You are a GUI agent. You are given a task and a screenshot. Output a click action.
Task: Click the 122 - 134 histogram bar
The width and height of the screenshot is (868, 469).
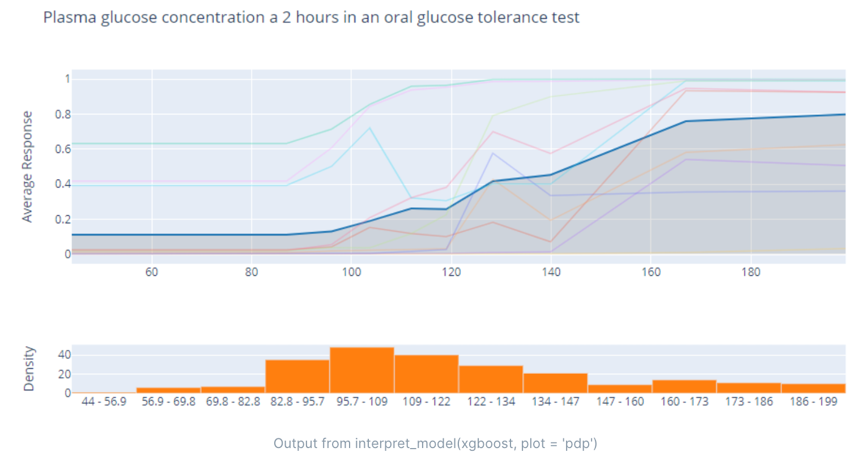tap(491, 380)
